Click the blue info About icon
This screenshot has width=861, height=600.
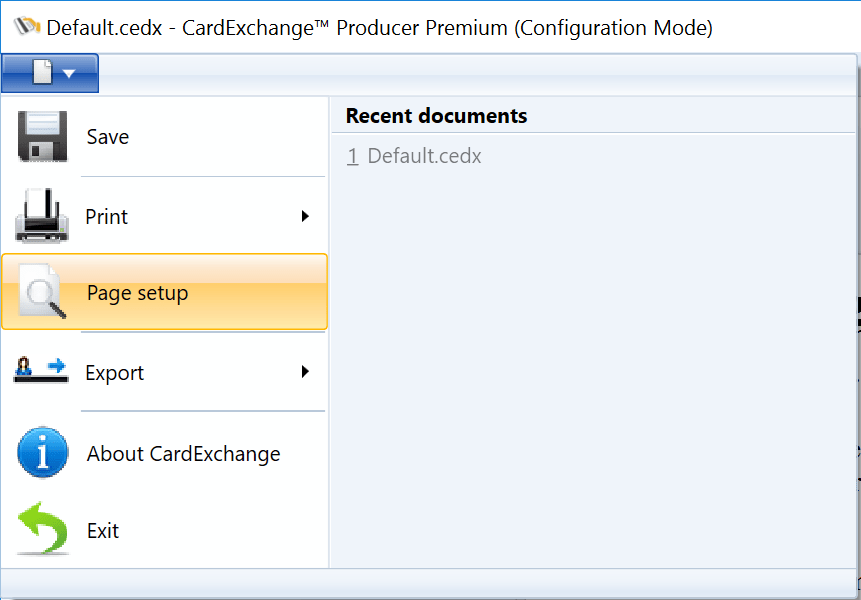point(43,453)
